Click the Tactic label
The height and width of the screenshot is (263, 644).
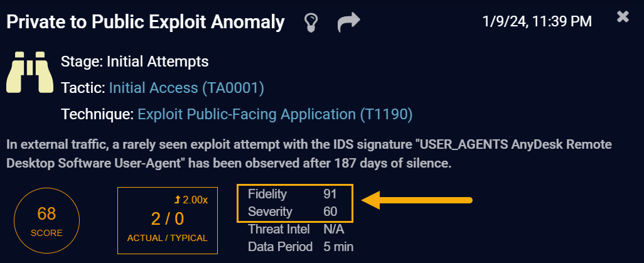(83, 88)
